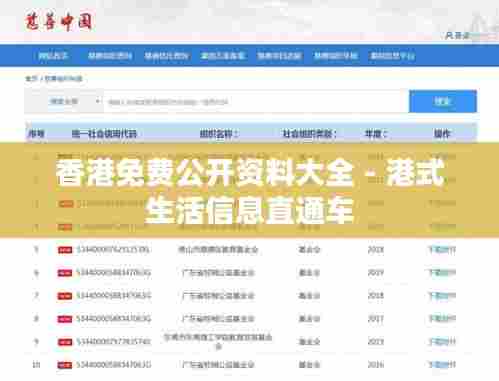Click the 操作 column header
Screen dimensions: 499x381
[442, 134]
